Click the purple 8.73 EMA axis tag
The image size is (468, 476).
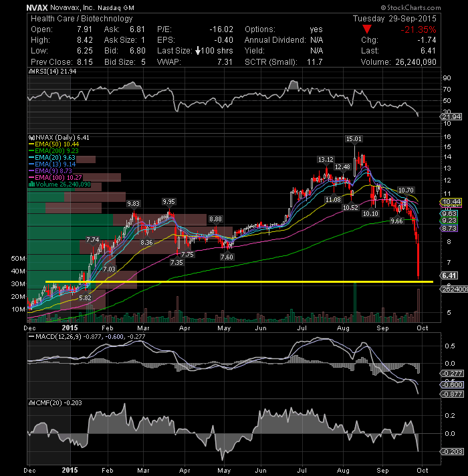pyautogui.click(x=449, y=229)
